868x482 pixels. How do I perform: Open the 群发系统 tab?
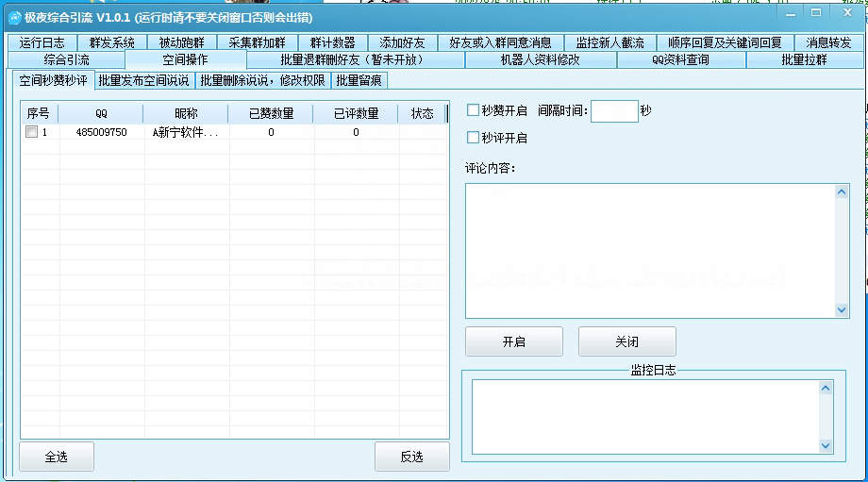(x=112, y=42)
